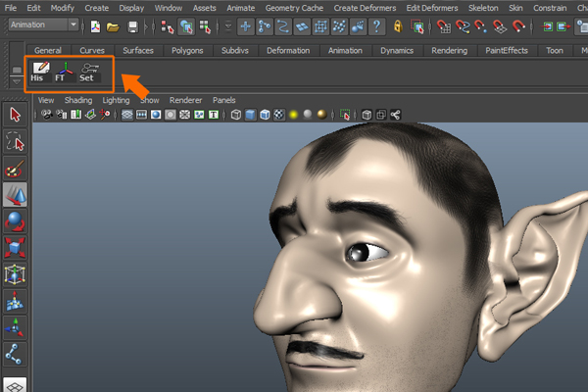Expand the selection mask menu arrow
The image size is (588, 392).
click(x=228, y=26)
